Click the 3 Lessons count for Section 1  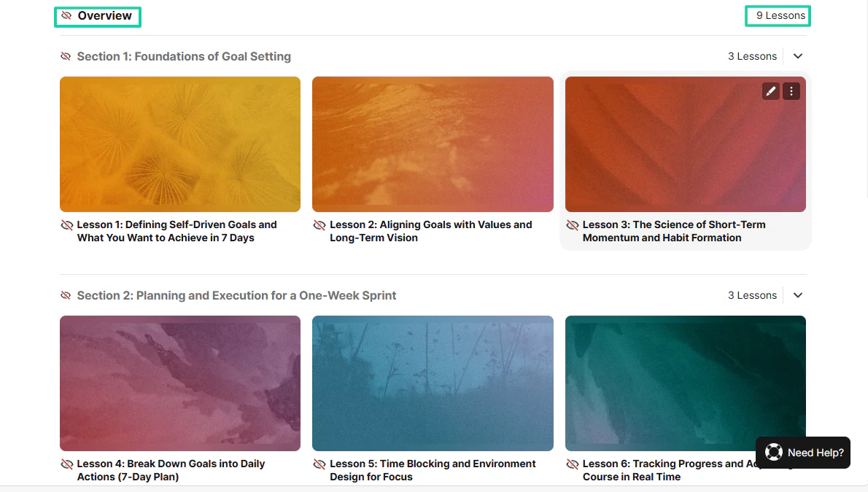coord(752,56)
